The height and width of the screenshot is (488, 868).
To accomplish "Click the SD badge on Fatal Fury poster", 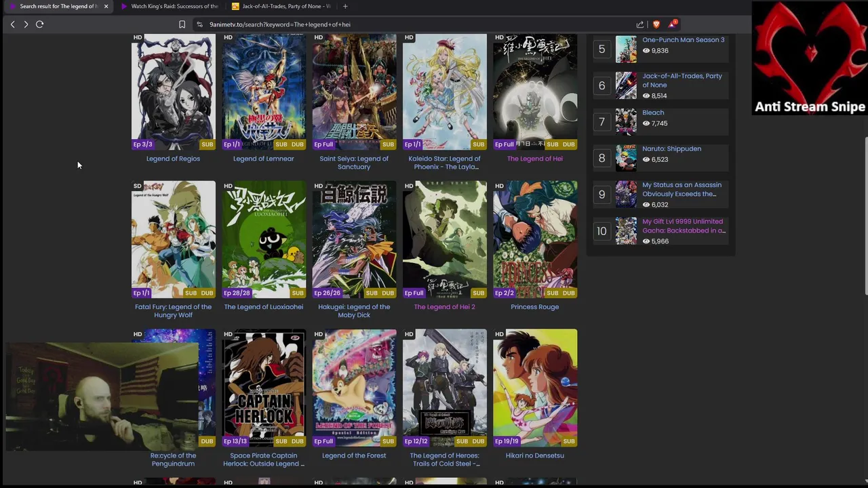I will click(138, 186).
